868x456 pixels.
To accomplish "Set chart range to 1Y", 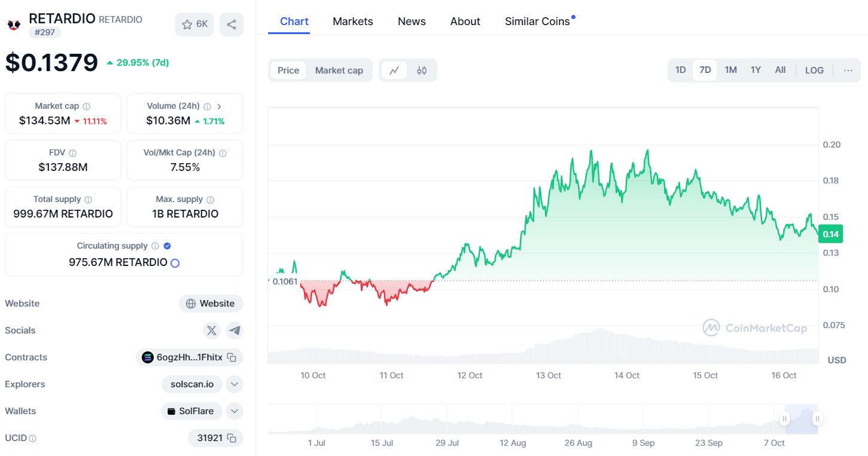I will click(x=756, y=70).
